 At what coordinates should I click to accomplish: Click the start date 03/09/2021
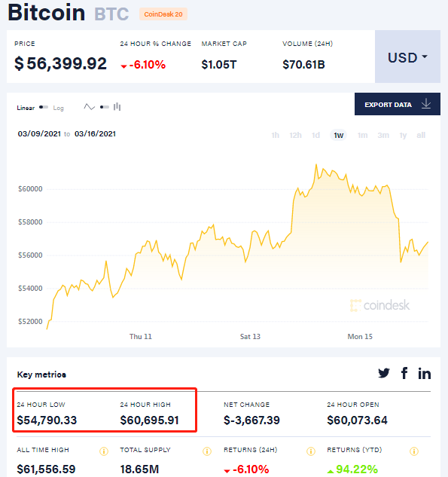[39, 134]
